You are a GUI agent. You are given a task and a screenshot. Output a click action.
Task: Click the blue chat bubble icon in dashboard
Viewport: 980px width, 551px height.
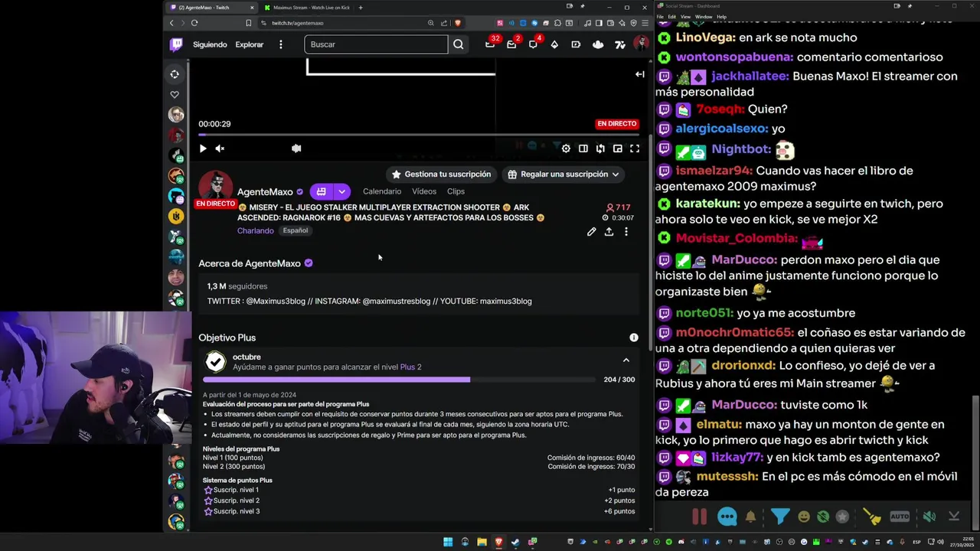coord(727,517)
